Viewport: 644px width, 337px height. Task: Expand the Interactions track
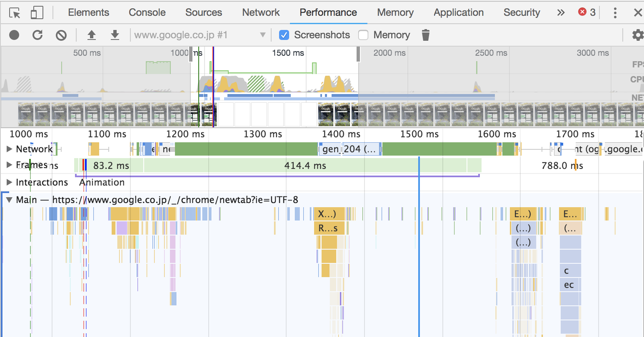click(9, 182)
